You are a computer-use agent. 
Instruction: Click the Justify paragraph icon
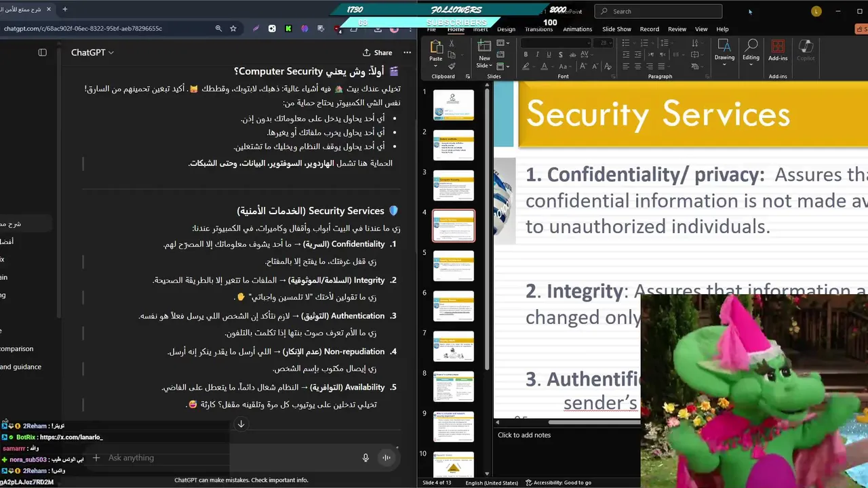661,66
